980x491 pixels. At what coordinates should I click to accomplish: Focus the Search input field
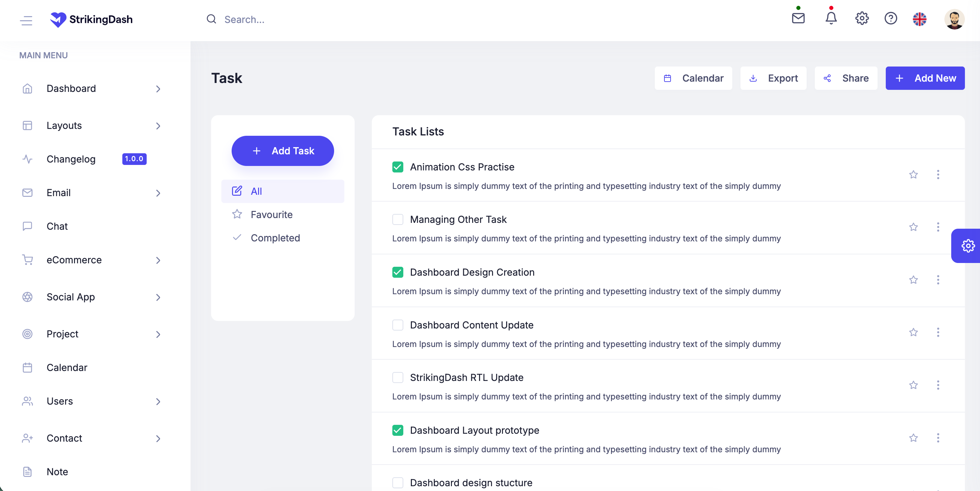click(304, 20)
